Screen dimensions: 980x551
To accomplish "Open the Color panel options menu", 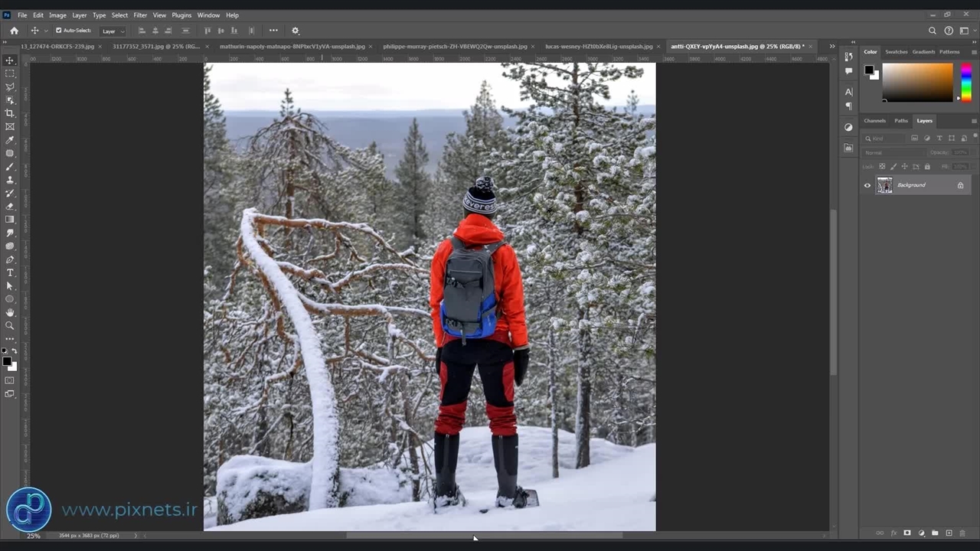I will click(974, 52).
